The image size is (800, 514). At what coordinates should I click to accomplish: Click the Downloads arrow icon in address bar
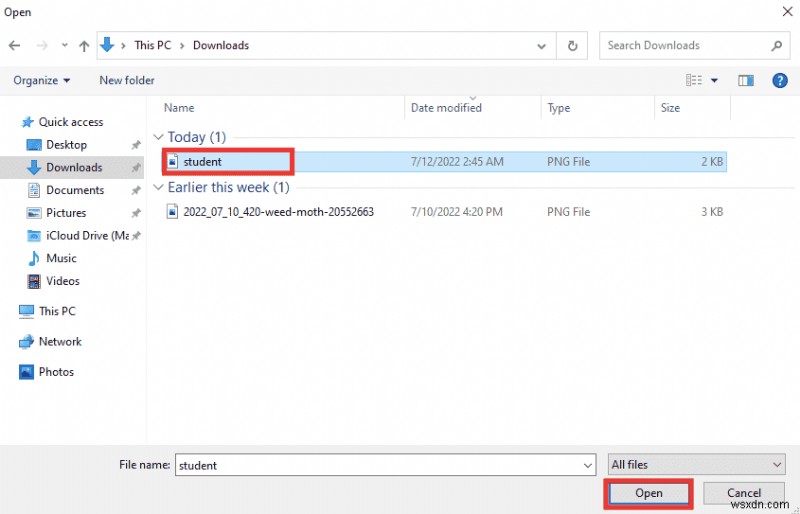[107, 45]
